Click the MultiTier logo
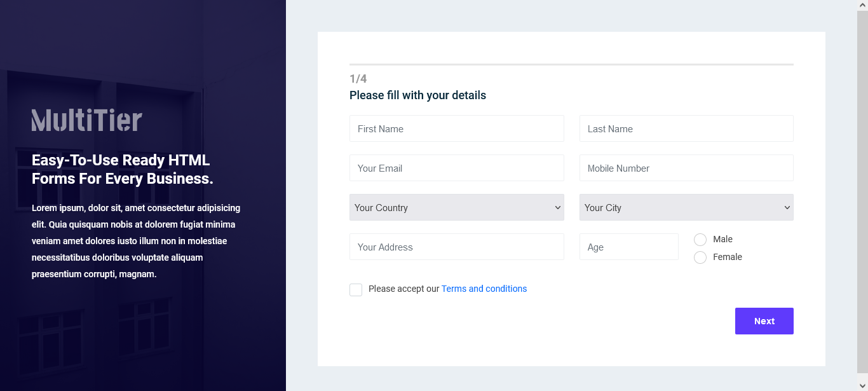 86,120
